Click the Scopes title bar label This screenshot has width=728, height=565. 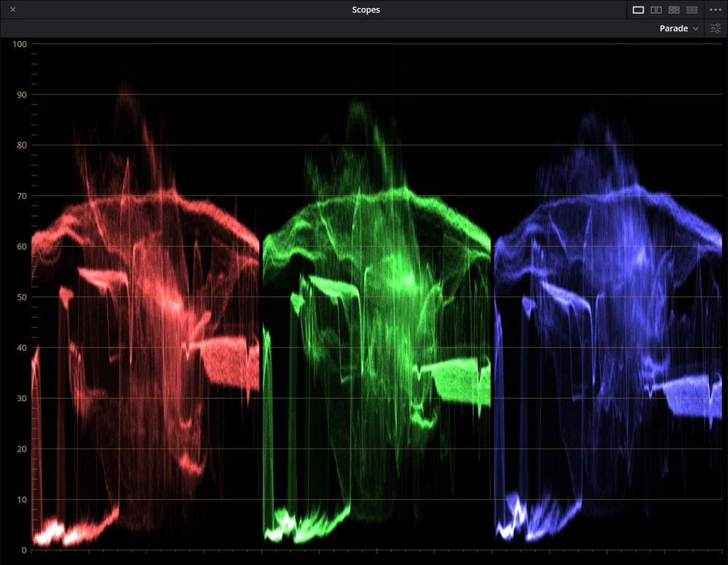point(365,9)
